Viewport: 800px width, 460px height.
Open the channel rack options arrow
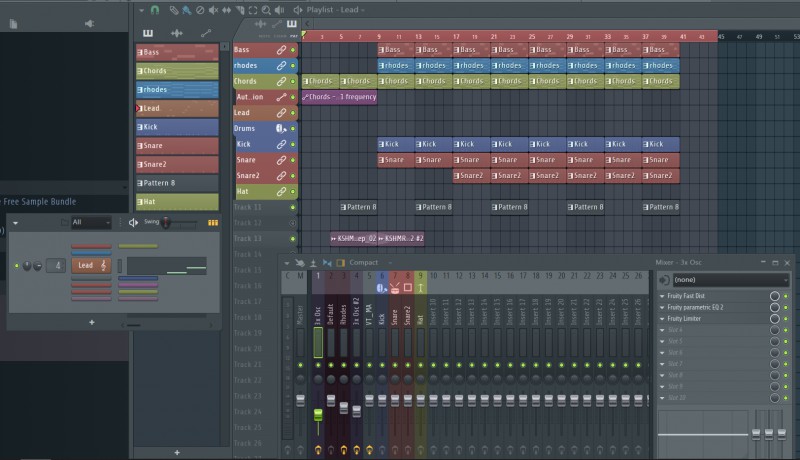(x=15, y=223)
